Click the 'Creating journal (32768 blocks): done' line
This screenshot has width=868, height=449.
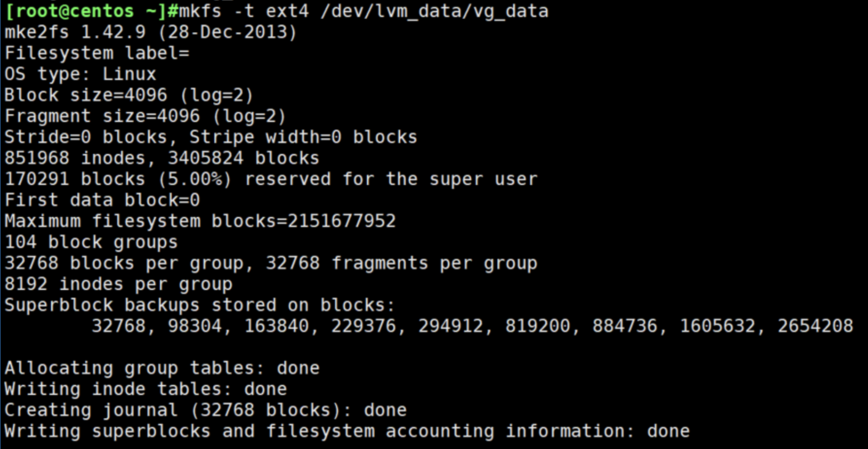tap(206, 410)
